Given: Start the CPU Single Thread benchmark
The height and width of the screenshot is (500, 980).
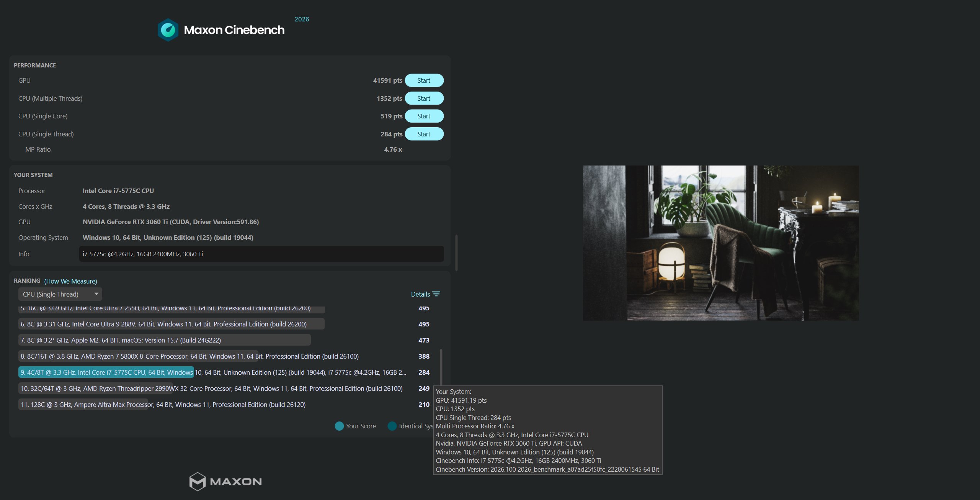Looking at the screenshot, I should click(x=424, y=134).
